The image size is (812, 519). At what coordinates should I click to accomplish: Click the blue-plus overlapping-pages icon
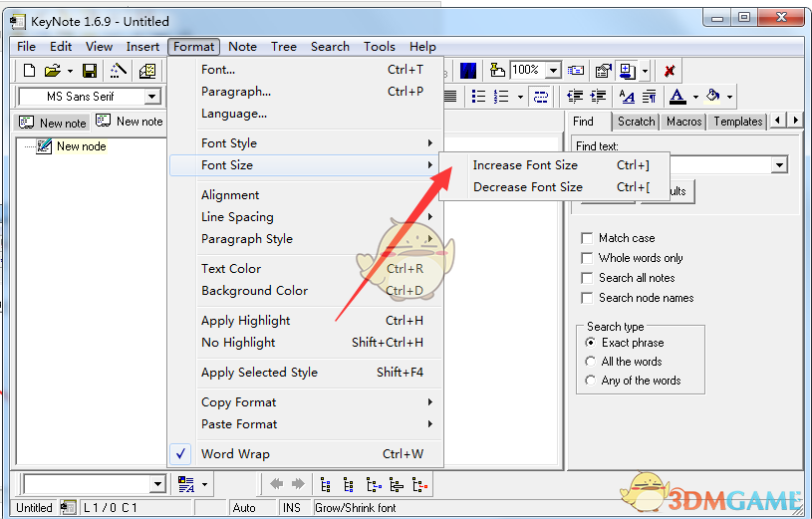tap(627, 71)
